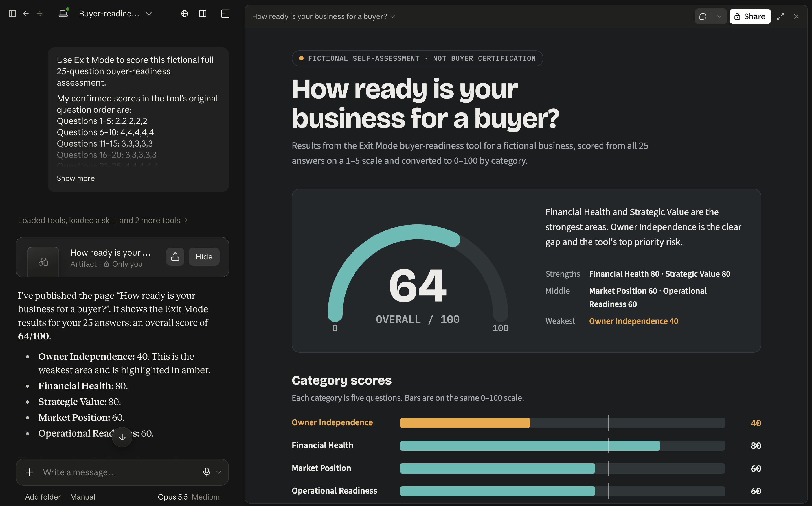
Task: Open the chevron next to comment icon
Action: tap(719, 16)
